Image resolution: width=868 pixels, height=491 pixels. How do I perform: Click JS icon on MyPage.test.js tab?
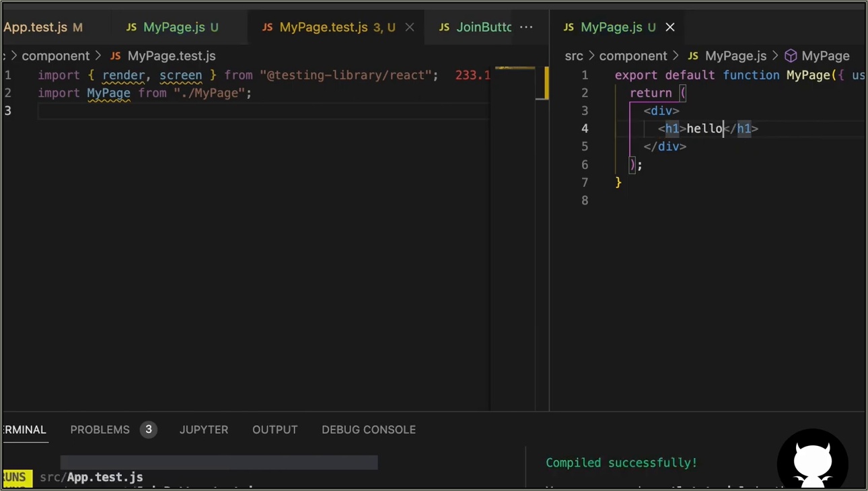pyautogui.click(x=267, y=27)
